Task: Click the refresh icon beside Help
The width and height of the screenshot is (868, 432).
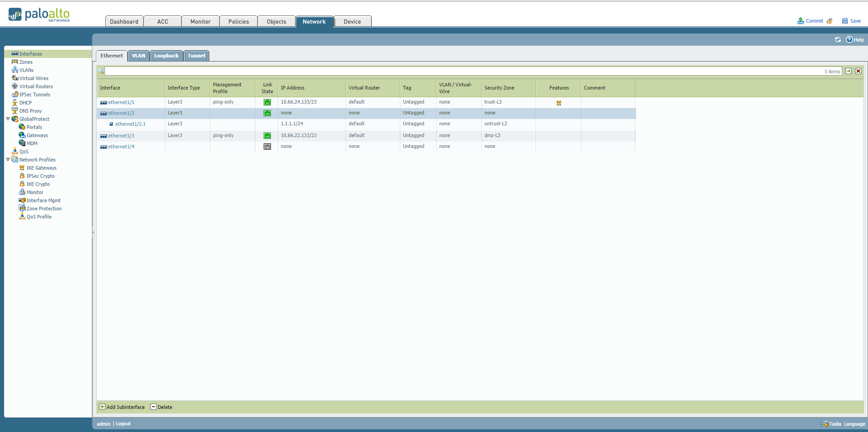Action: [838, 40]
